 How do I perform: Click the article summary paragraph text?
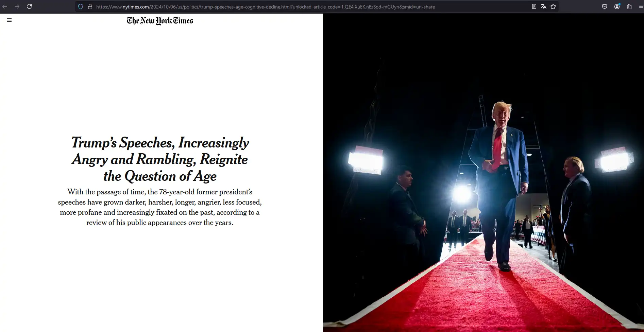coord(160,207)
